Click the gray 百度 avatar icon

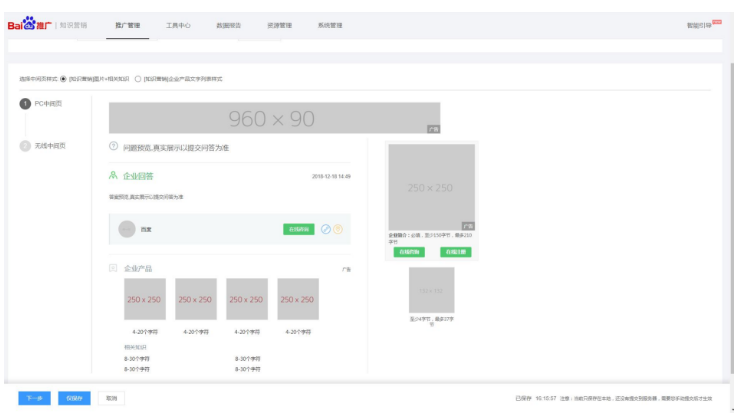(x=127, y=229)
